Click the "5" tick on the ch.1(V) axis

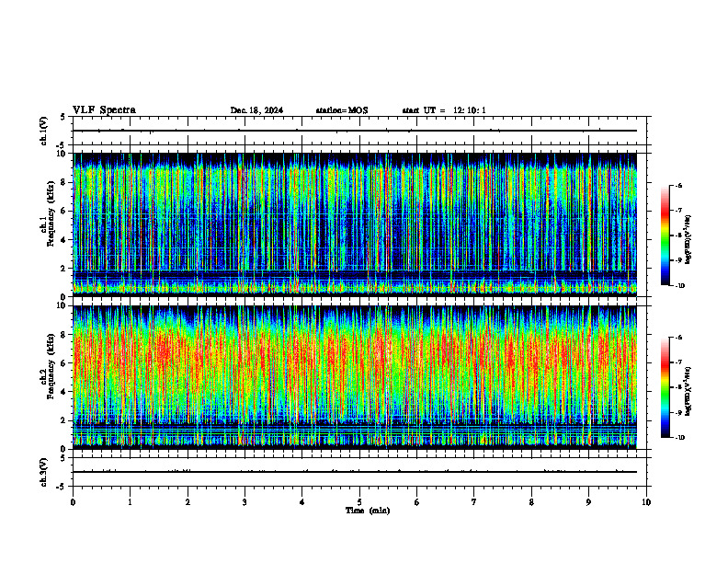[x=63, y=118]
